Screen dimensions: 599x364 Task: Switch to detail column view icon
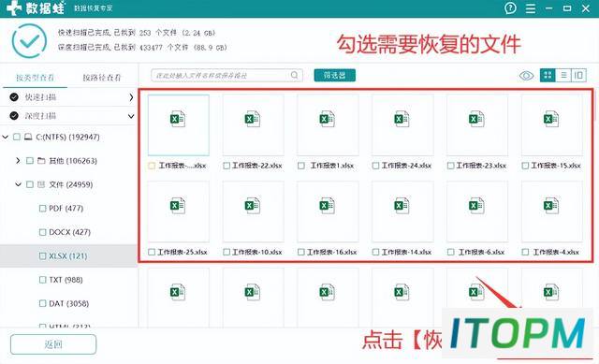578,75
